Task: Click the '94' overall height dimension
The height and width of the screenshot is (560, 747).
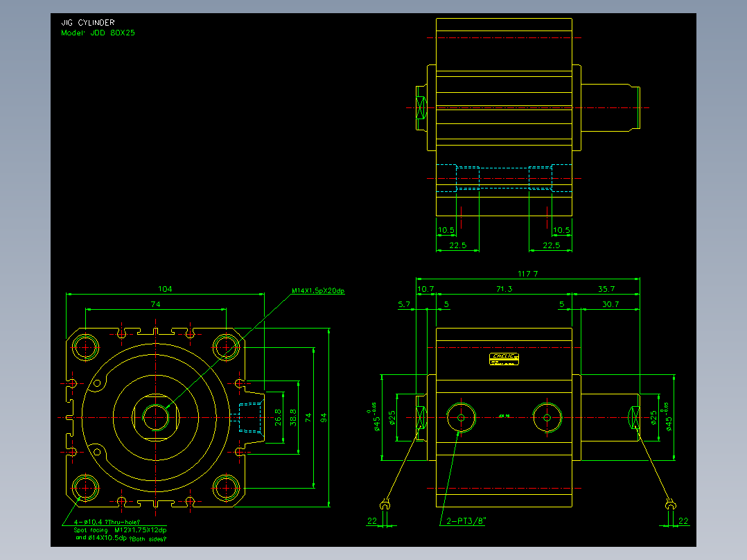Action: tap(324, 418)
